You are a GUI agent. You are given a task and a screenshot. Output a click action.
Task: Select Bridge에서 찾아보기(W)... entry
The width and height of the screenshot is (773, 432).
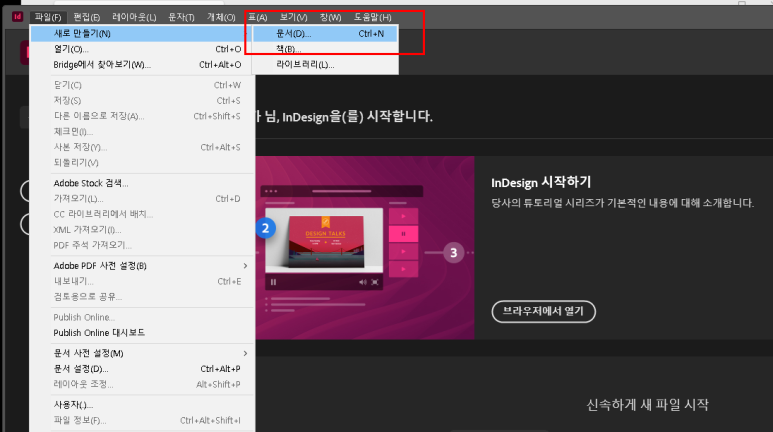coord(142,65)
